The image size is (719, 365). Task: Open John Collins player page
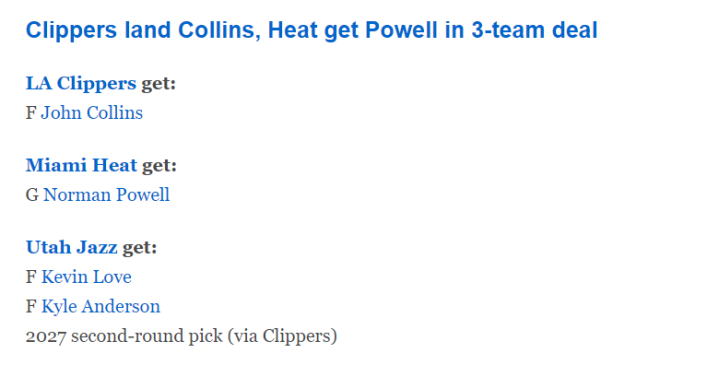click(x=92, y=113)
